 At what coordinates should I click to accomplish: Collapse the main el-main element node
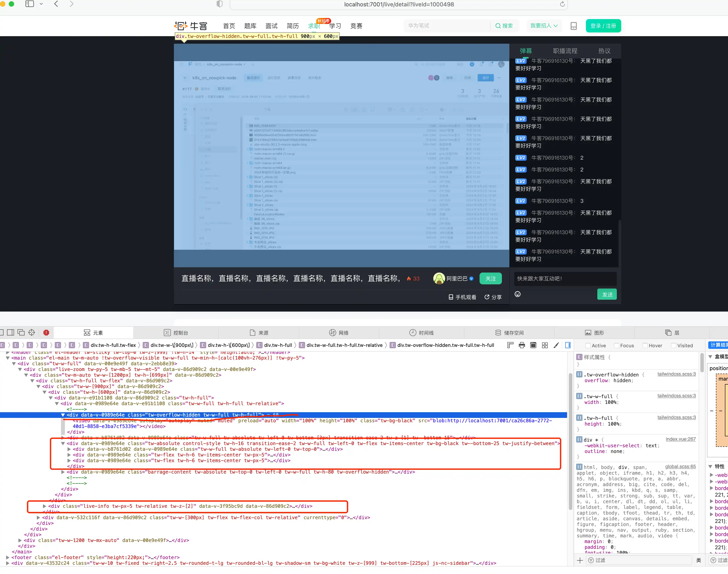point(8,358)
